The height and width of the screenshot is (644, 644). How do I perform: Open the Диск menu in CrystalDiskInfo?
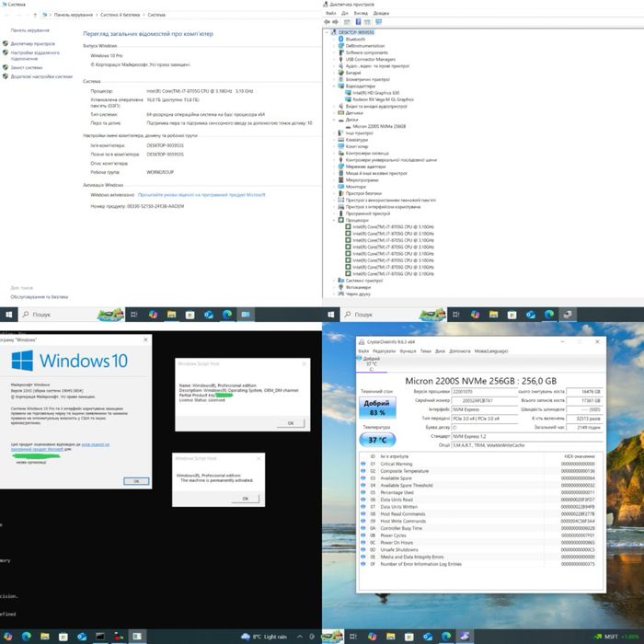tap(440, 351)
